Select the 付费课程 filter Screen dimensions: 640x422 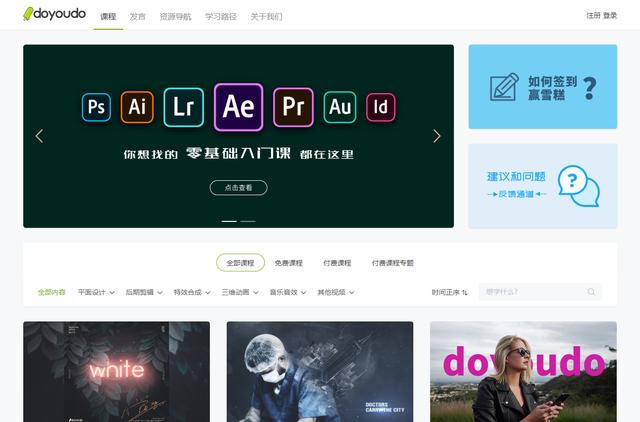click(337, 263)
